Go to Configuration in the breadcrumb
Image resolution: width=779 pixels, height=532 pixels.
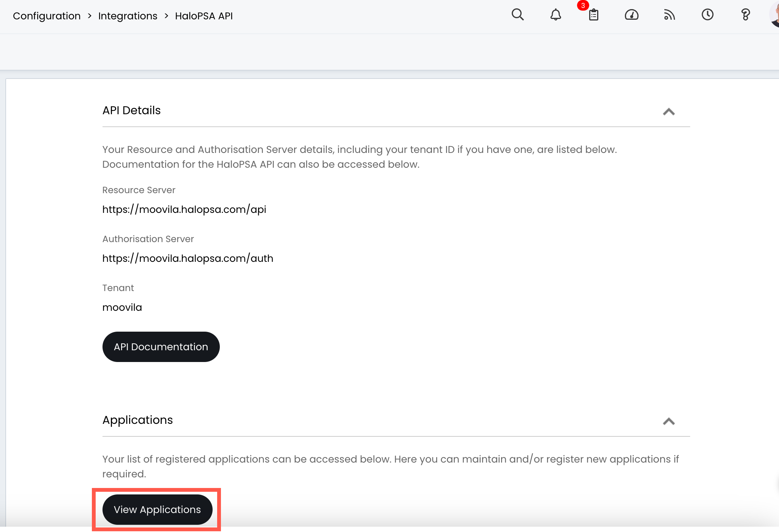pos(47,16)
